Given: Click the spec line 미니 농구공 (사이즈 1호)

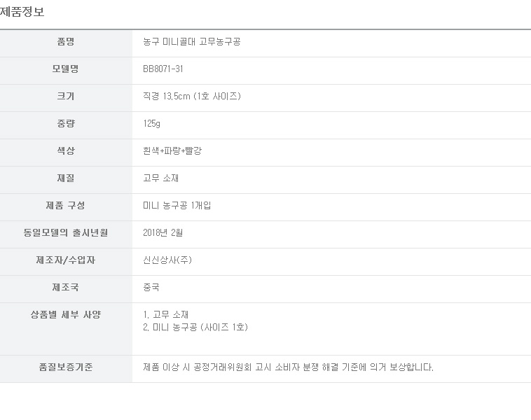Looking at the screenshot, I should [x=200, y=328].
